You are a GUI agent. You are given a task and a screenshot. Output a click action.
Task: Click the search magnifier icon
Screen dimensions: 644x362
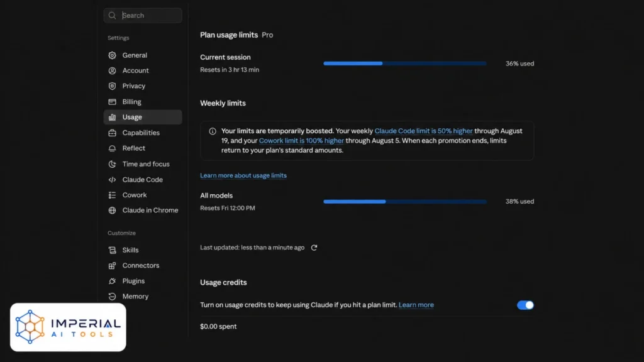pos(112,16)
